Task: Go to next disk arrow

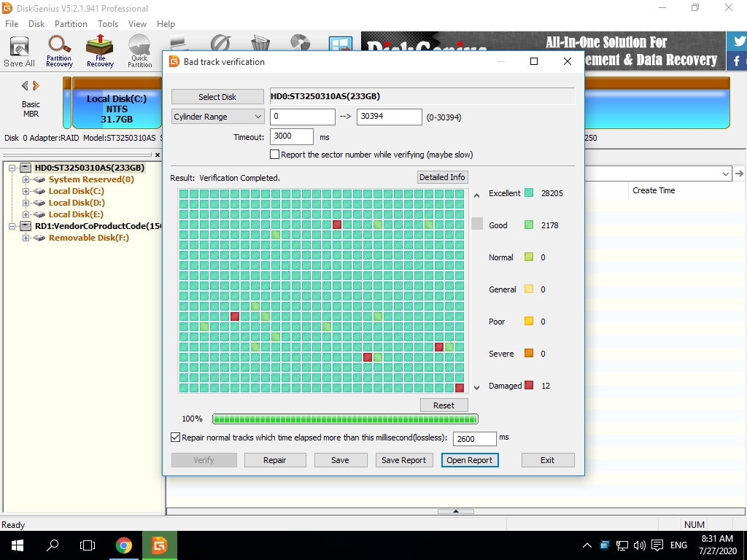Action: pos(36,86)
